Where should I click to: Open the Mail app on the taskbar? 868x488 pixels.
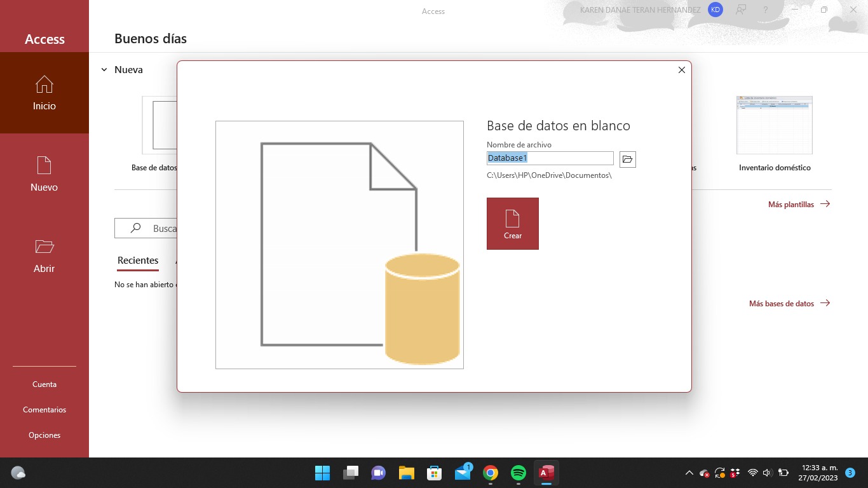point(463,473)
